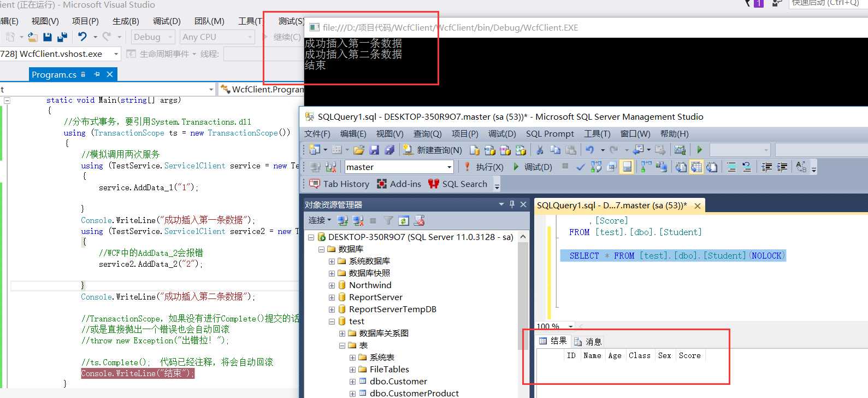Viewport: 868px width, 398px height.
Task: Open Tab History button
Action: pyautogui.click(x=339, y=184)
